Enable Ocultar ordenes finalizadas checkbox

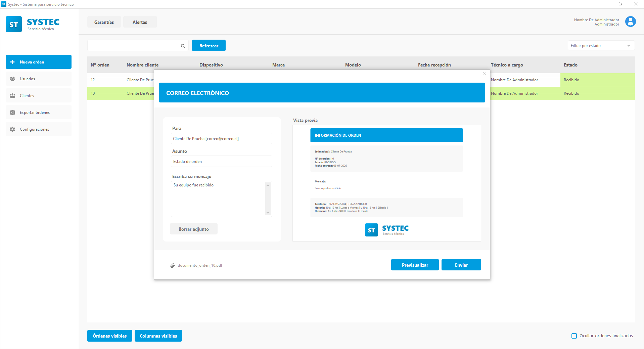(574, 336)
